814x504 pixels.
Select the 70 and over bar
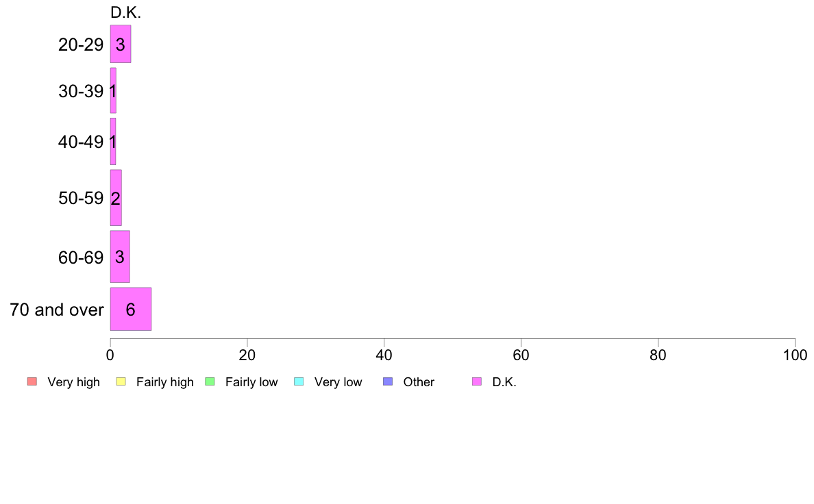131,309
